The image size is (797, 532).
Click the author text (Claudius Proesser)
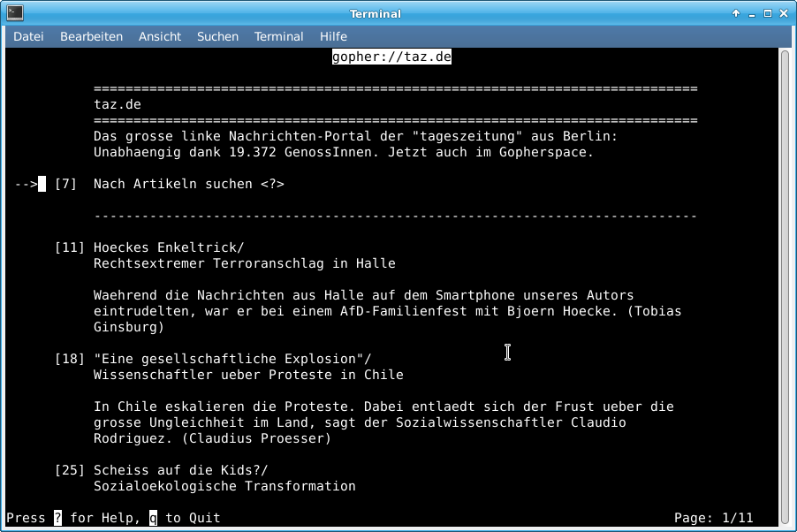(257, 438)
